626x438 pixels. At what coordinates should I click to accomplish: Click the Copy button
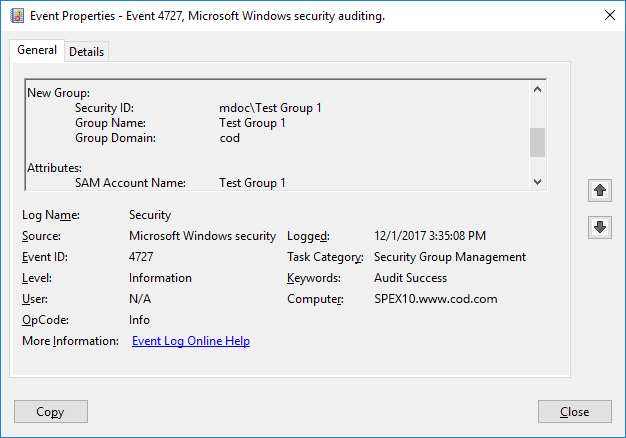tap(51, 412)
